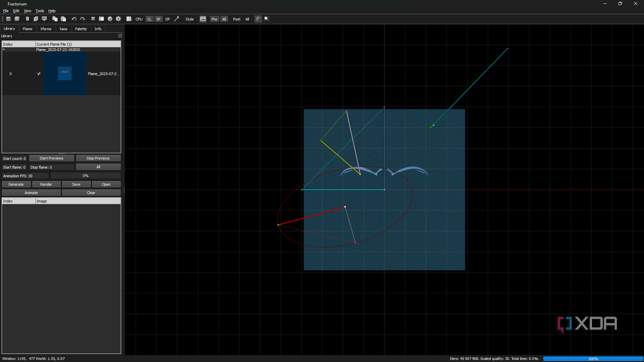
Task: Undo the last action via toolbar arrow
Action: [x=74, y=19]
